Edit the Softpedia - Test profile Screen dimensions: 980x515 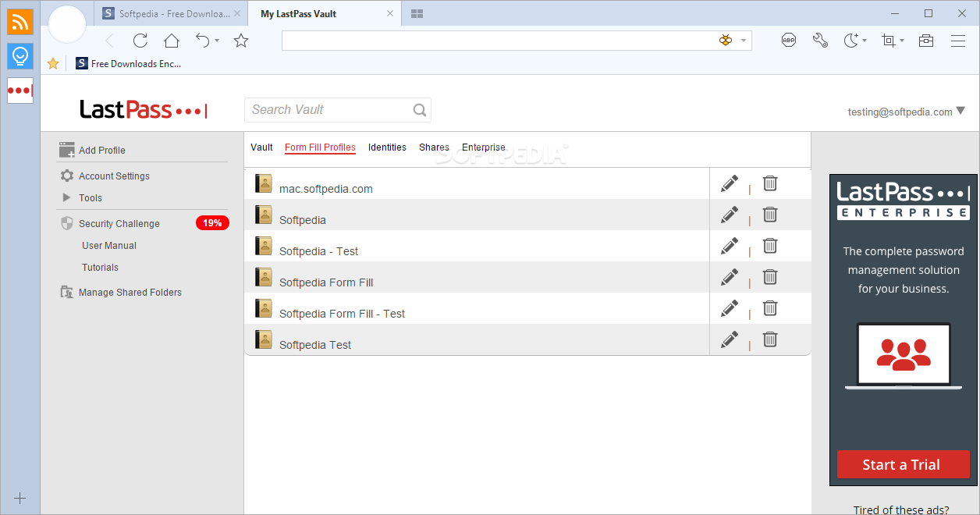730,246
